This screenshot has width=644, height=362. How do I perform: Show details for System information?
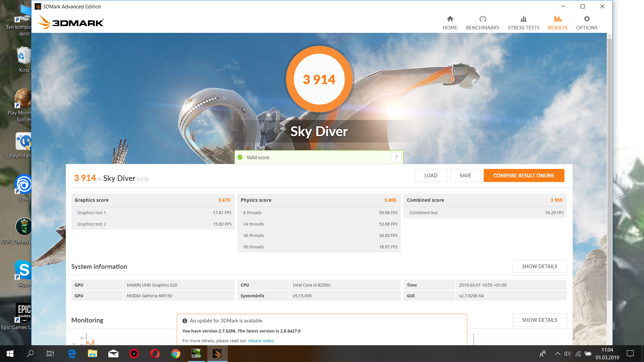[539, 266]
